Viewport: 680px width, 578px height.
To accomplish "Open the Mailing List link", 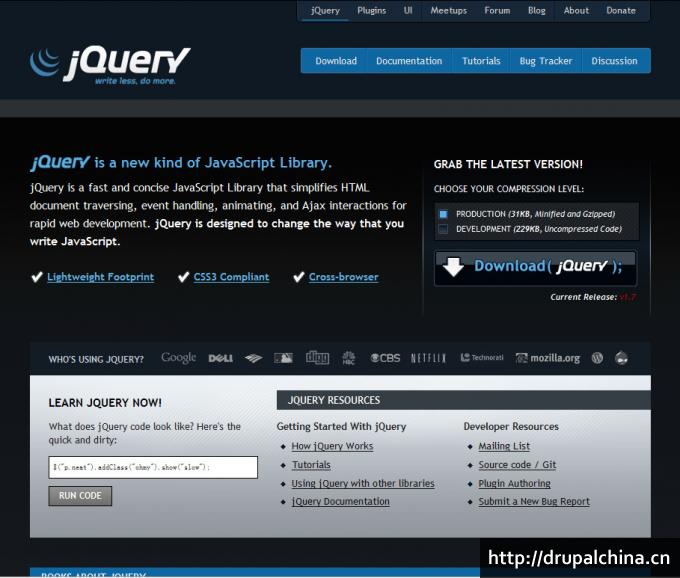I will tap(504, 446).
